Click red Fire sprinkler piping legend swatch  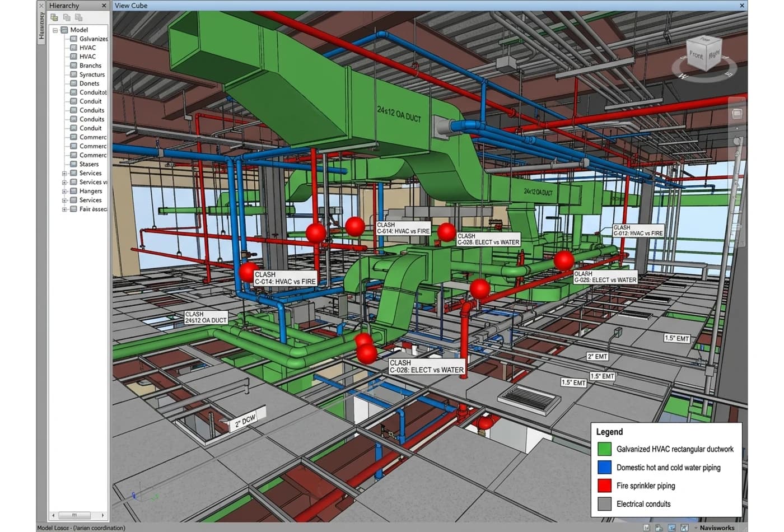[x=604, y=486]
